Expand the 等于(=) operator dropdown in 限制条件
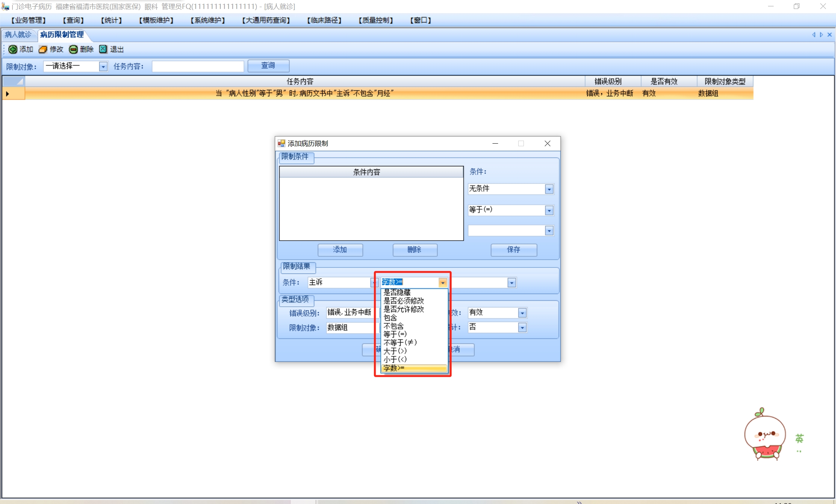 (549, 210)
